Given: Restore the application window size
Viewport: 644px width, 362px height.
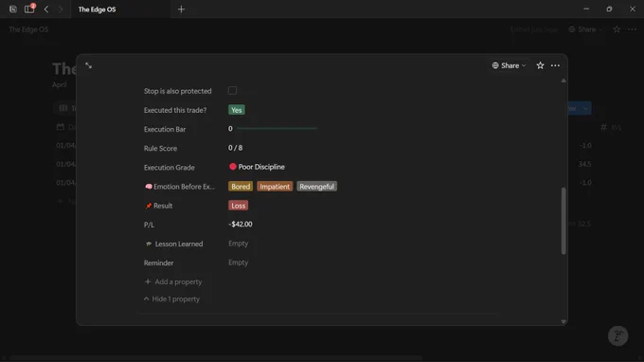Looking at the screenshot, I should point(609,9).
